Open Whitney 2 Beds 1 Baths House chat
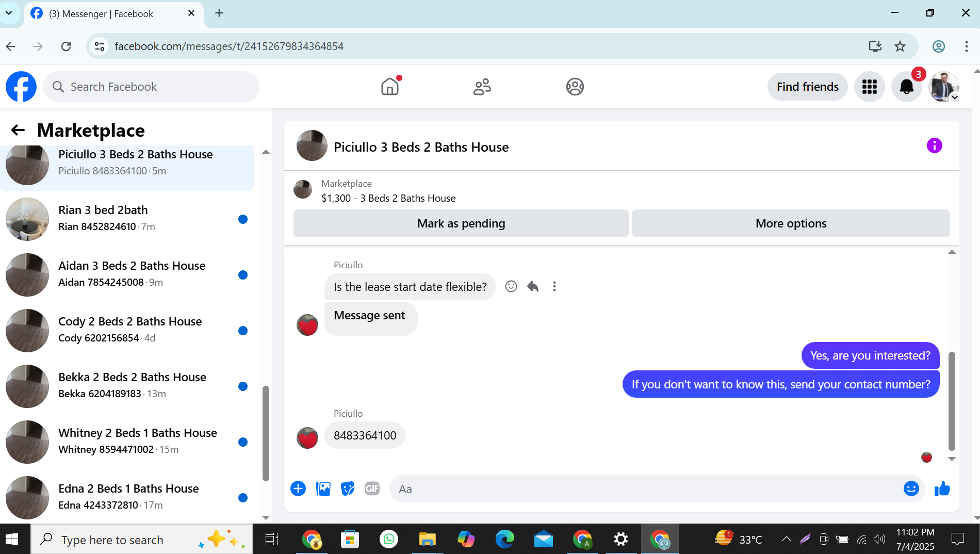The height and width of the screenshot is (554, 980). [x=127, y=442]
